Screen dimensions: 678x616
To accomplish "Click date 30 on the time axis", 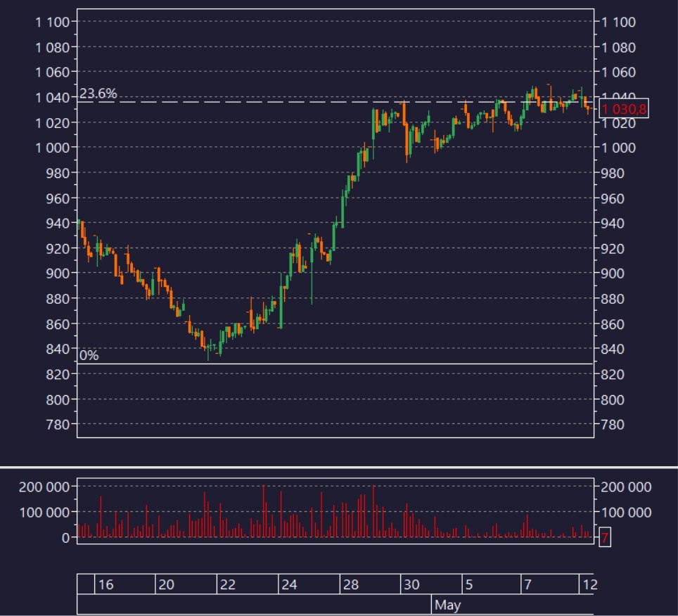I will point(411,585).
